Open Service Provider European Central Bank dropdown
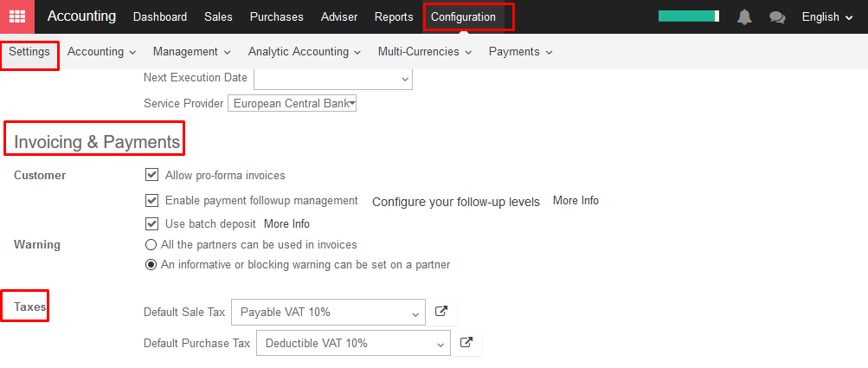Screen dimensions: 868x368 click(x=293, y=103)
